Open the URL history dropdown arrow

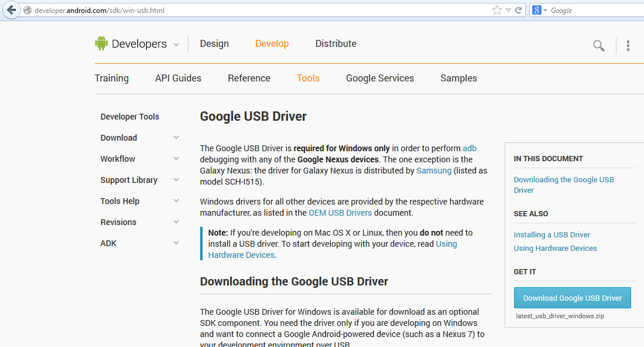point(508,10)
